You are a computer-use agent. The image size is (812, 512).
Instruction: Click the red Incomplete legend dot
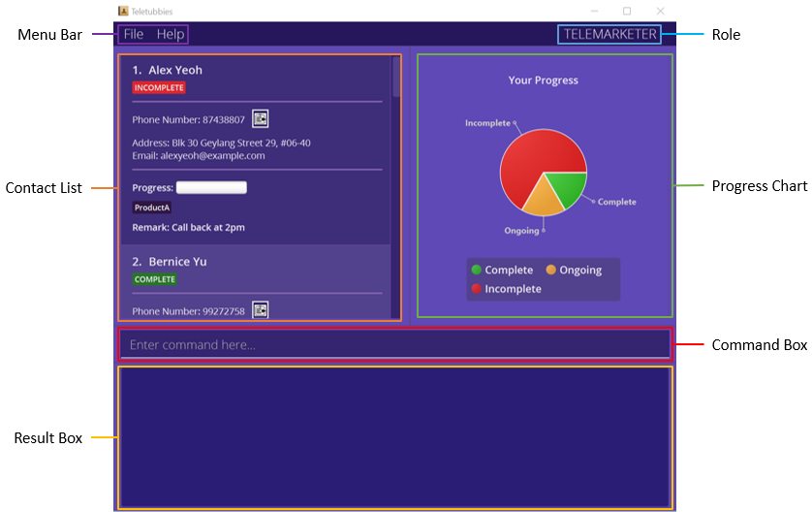click(477, 289)
